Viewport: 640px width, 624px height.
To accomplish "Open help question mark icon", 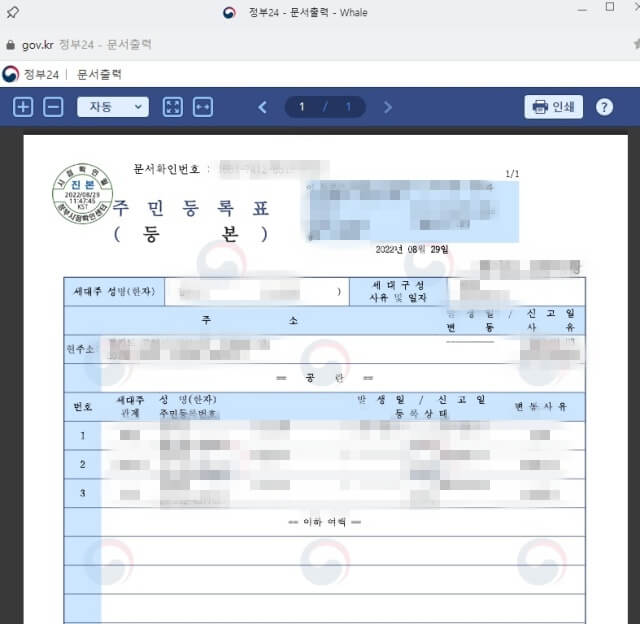I will pos(604,107).
